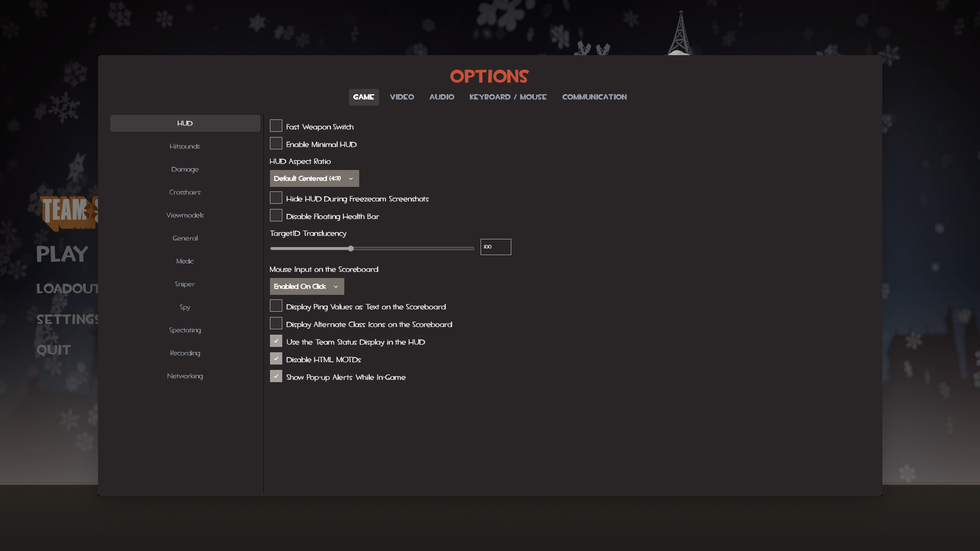This screenshot has height=551, width=980.
Task: Open the COMMUNICATION settings tab
Action: tap(594, 97)
